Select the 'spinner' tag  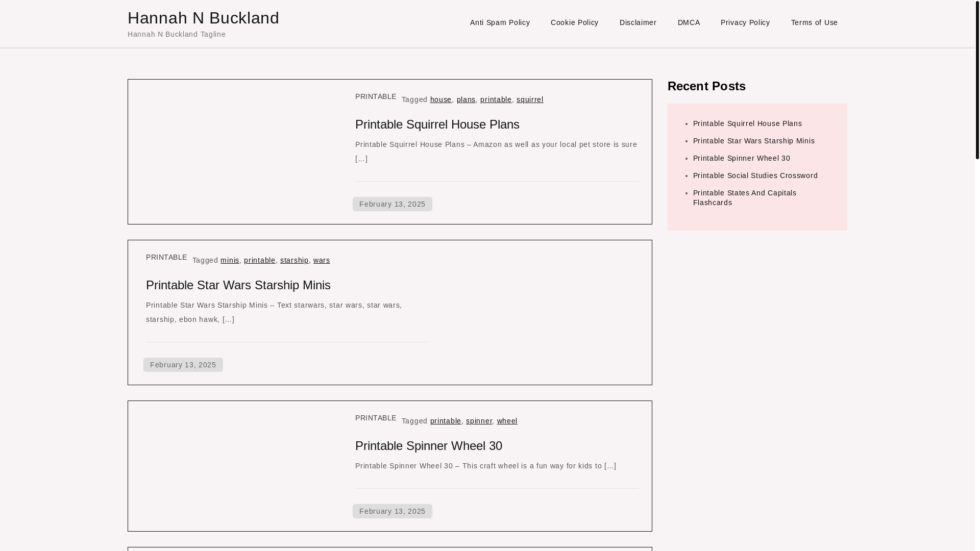click(x=479, y=421)
